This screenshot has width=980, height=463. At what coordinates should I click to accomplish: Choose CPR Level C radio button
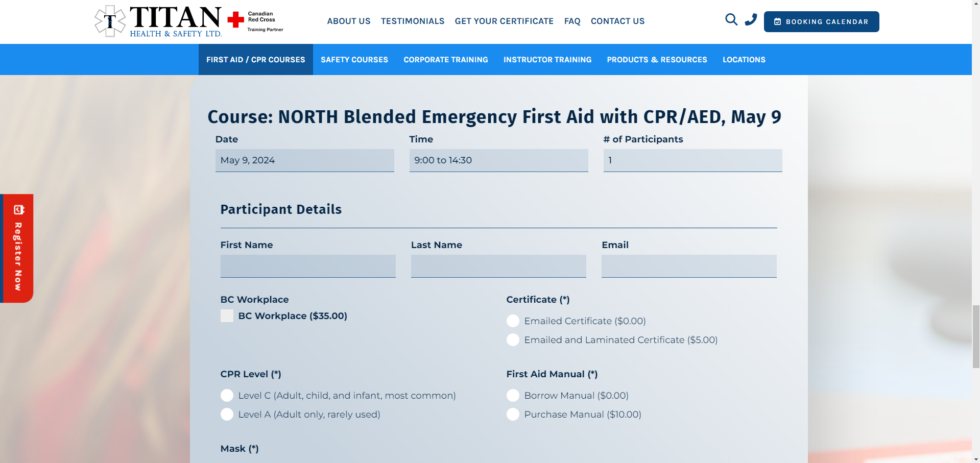tap(227, 396)
